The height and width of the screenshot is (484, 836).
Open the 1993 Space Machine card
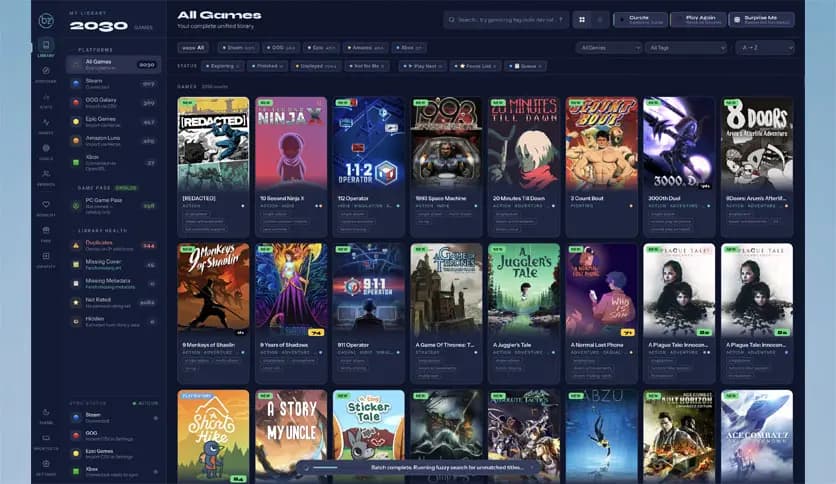(x=446, y=166)
